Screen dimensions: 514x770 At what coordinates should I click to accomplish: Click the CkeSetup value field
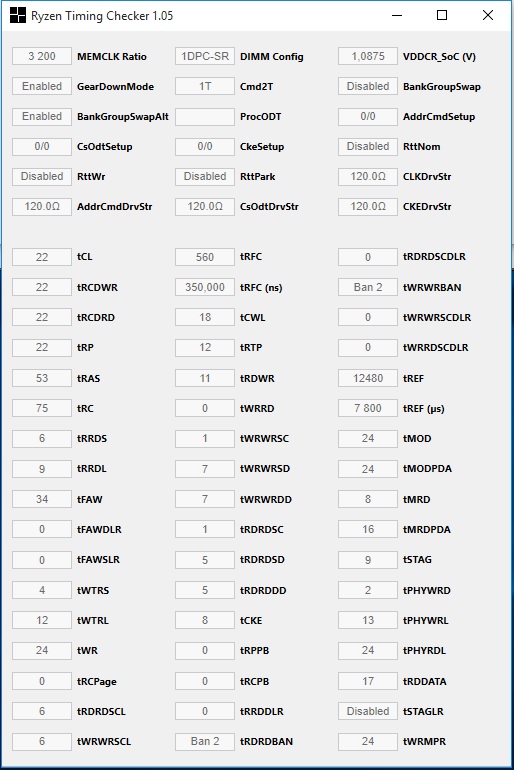205,146
